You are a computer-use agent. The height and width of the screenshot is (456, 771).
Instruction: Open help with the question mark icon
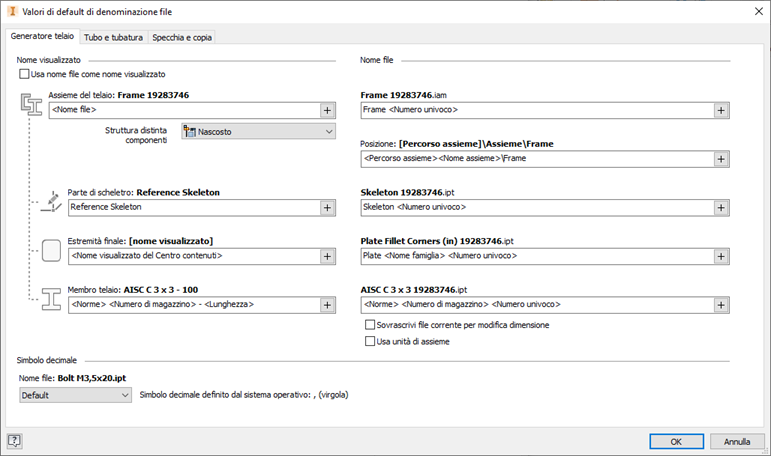(x=14, y=441)
